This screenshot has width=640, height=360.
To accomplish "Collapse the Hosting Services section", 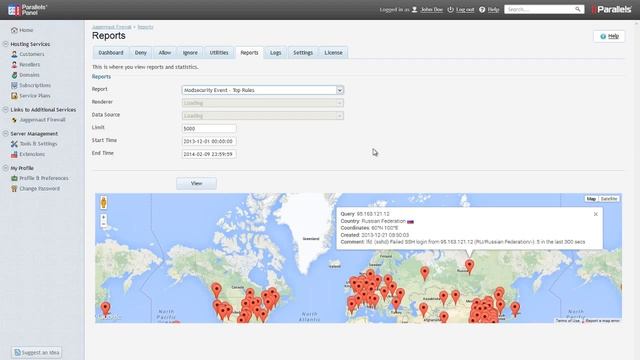I will pyautogui.click(x=5, y=44).
